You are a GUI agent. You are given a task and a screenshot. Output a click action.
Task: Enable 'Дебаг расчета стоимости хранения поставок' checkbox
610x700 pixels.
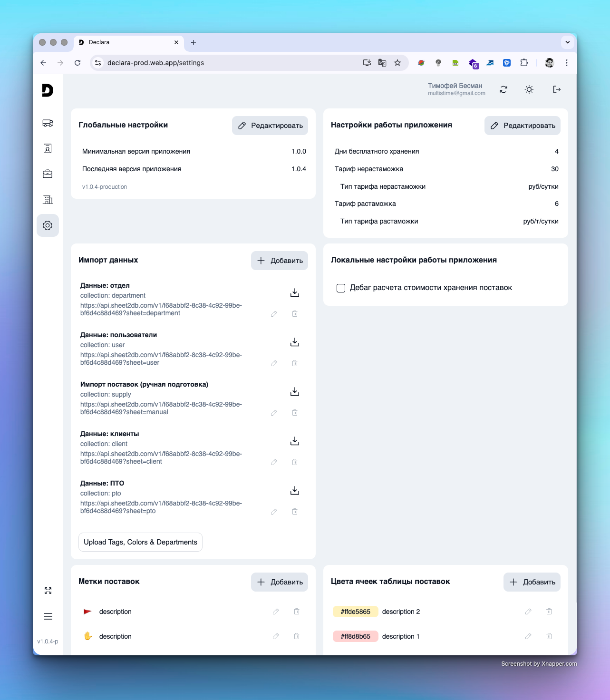[x=341, y=288]
